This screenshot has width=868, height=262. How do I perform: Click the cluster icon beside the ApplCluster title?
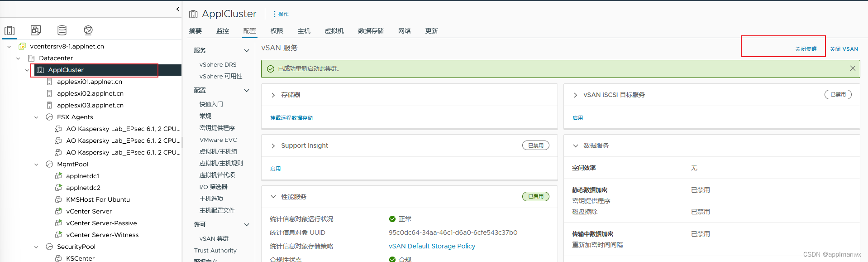[x=193, y=14]
